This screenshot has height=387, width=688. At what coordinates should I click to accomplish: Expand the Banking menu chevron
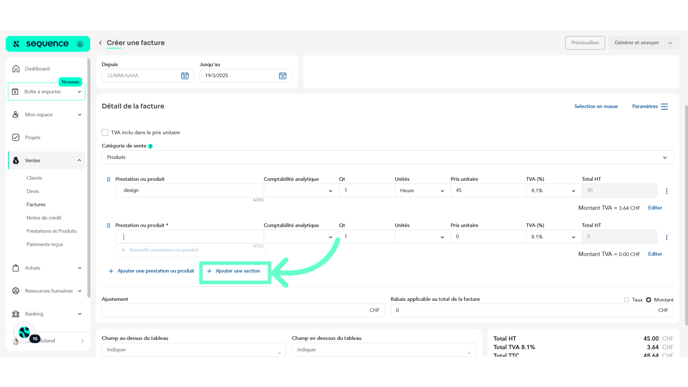tap(79, 314)
